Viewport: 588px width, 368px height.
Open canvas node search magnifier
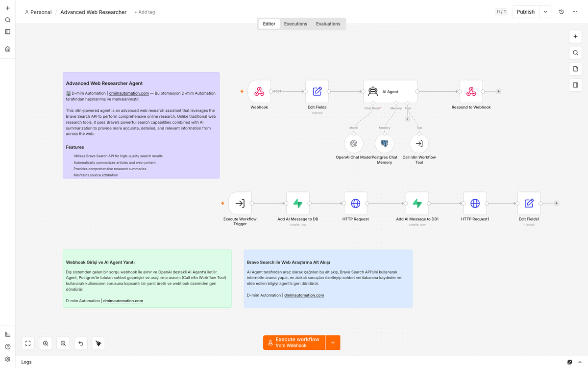point(576,53)
